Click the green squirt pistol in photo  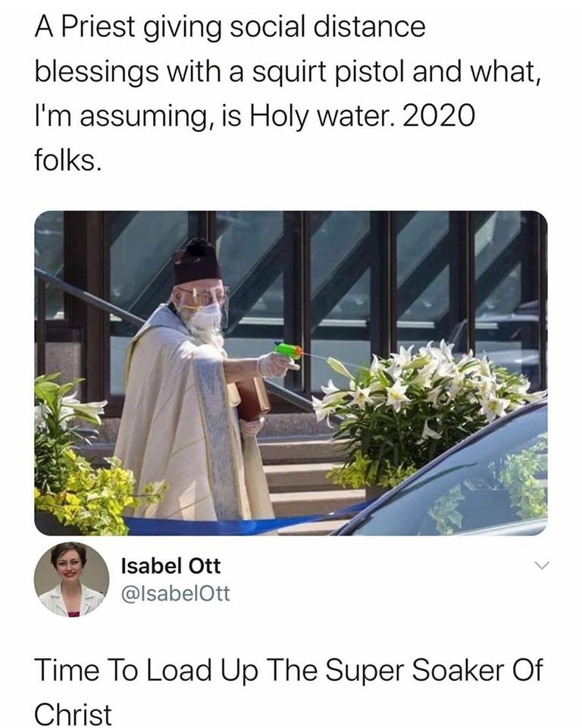click(x=289, y=351)
